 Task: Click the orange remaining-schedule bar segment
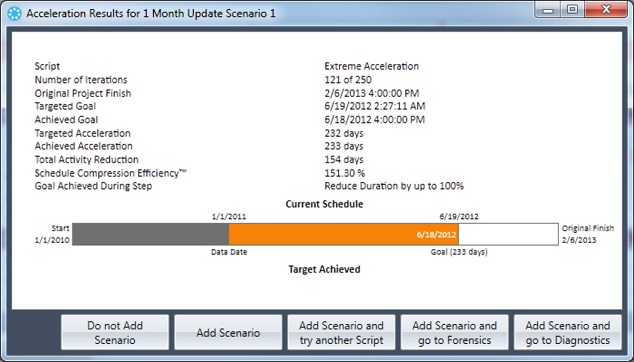[343, 234]
